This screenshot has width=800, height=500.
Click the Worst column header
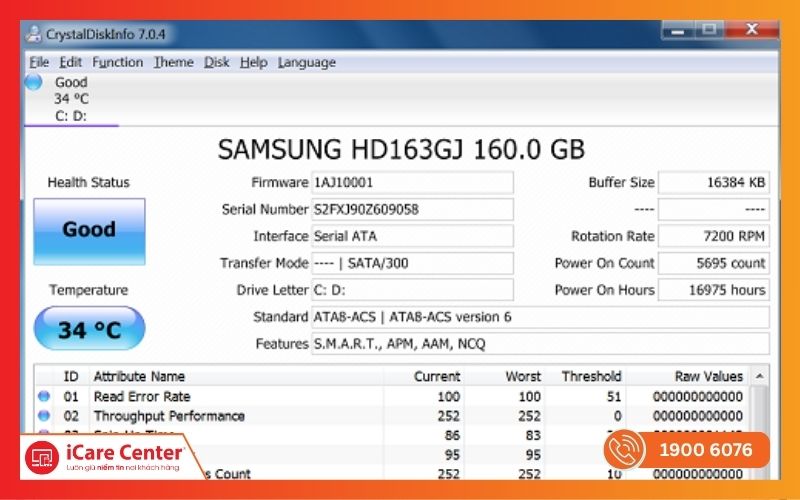coord(505,377)
